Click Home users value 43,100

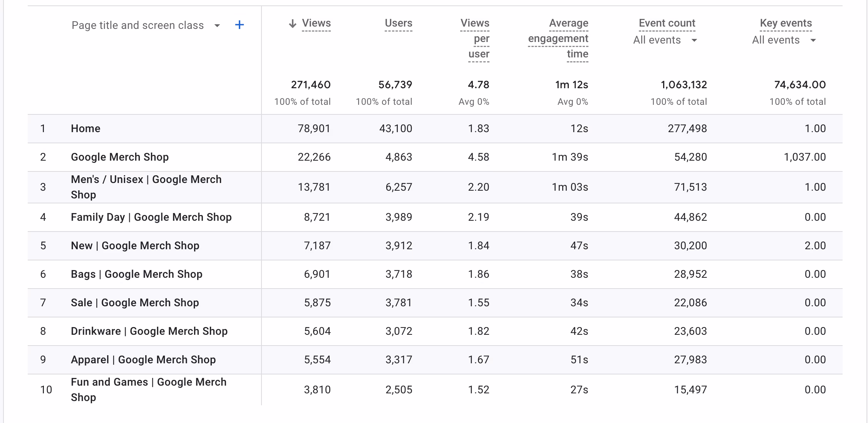click(x=395, y=129)
